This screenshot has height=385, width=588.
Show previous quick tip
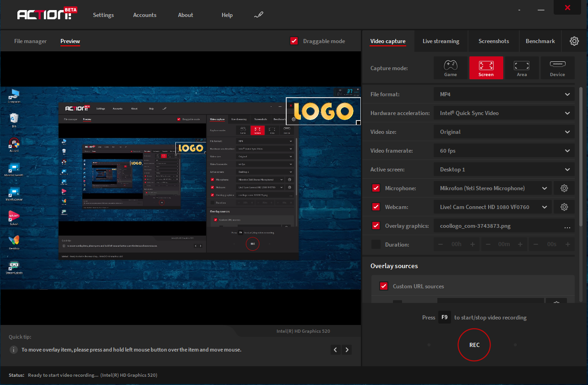(336, 350)
